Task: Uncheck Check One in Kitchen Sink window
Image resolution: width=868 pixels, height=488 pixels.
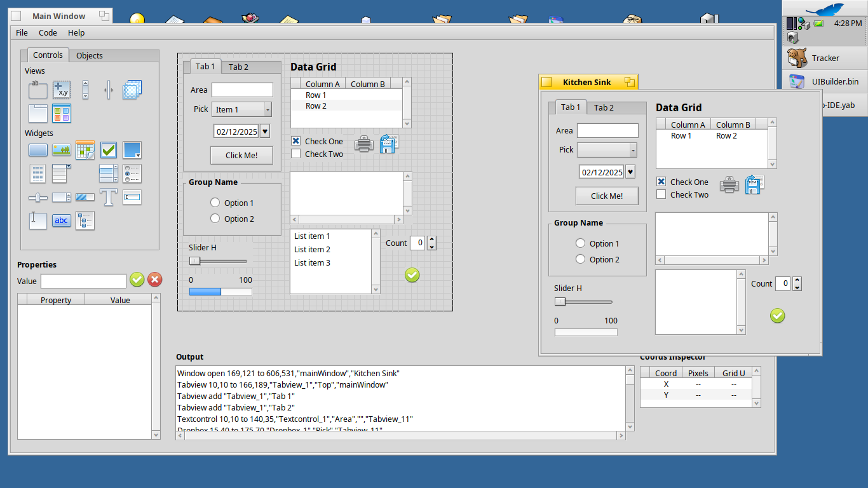Action: click(661, 182)
